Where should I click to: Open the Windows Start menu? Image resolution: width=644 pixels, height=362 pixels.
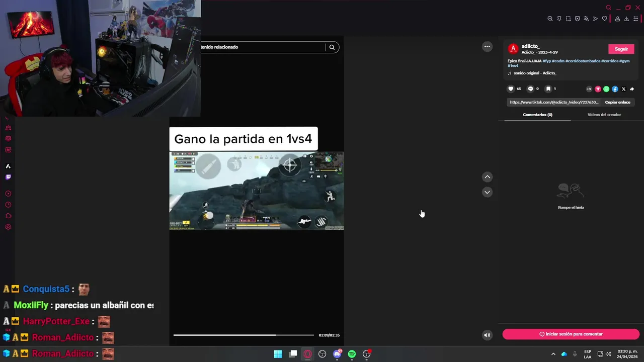click(278, 354)
